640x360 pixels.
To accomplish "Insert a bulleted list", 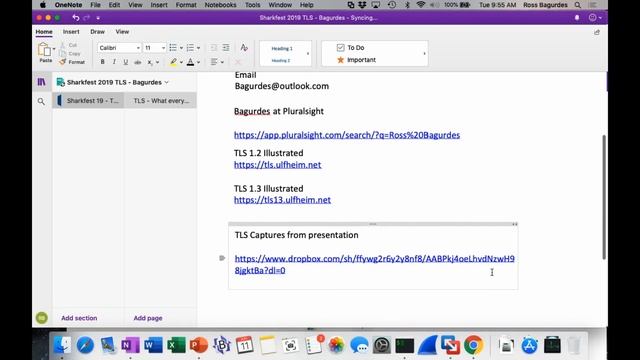I will pos(173,48).
